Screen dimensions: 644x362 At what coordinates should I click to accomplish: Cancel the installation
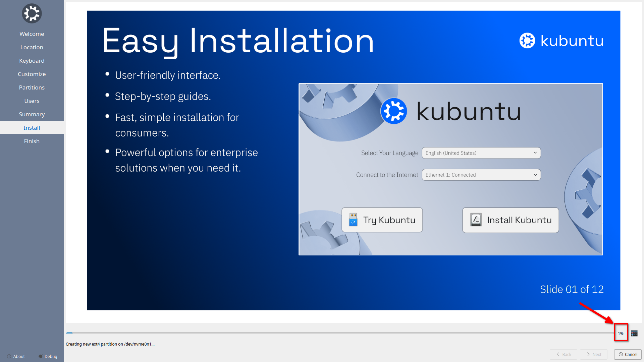(628, 354)
